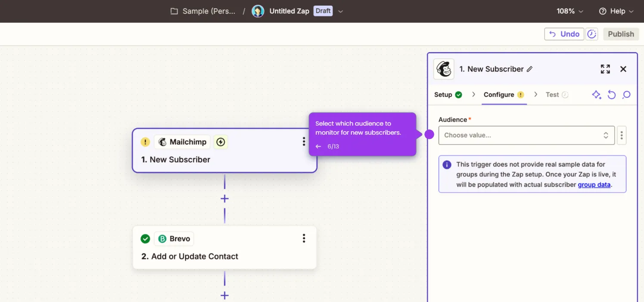Click the Untitled Zap title
Image resolution: width=644 pixels, height=302 pixels.
pyautogui.click(x=289, y=11)
